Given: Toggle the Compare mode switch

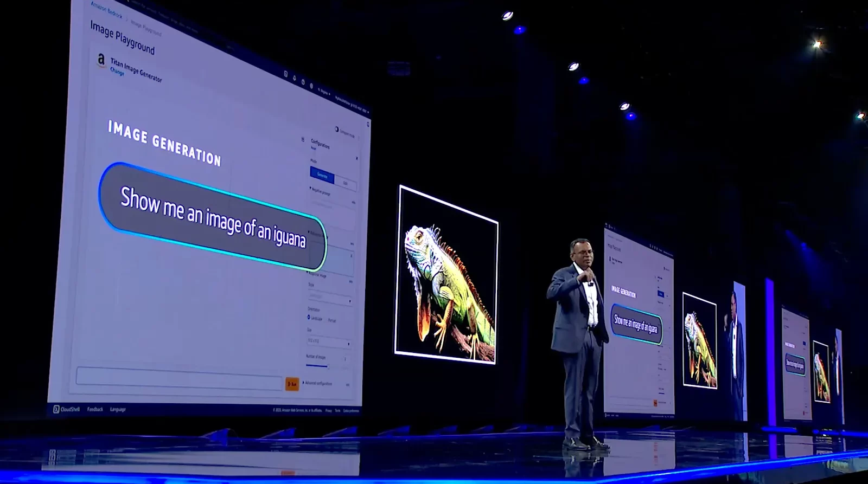Looking at the screenshot, I should pos(337,130).
